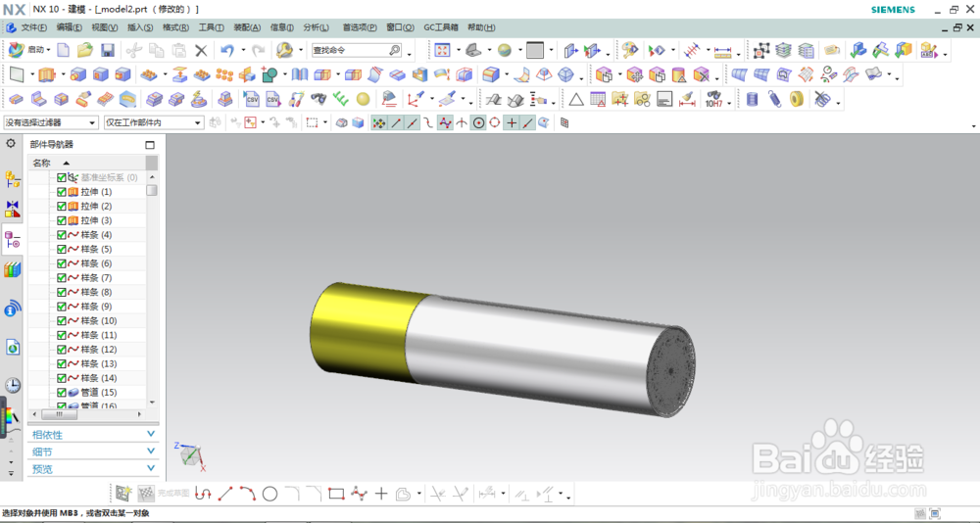Click the triangle icon in third toolbar row
Image resolution: width=980 pixels, height=523 pixels.
pyautogui.click(x=575, y=99)
